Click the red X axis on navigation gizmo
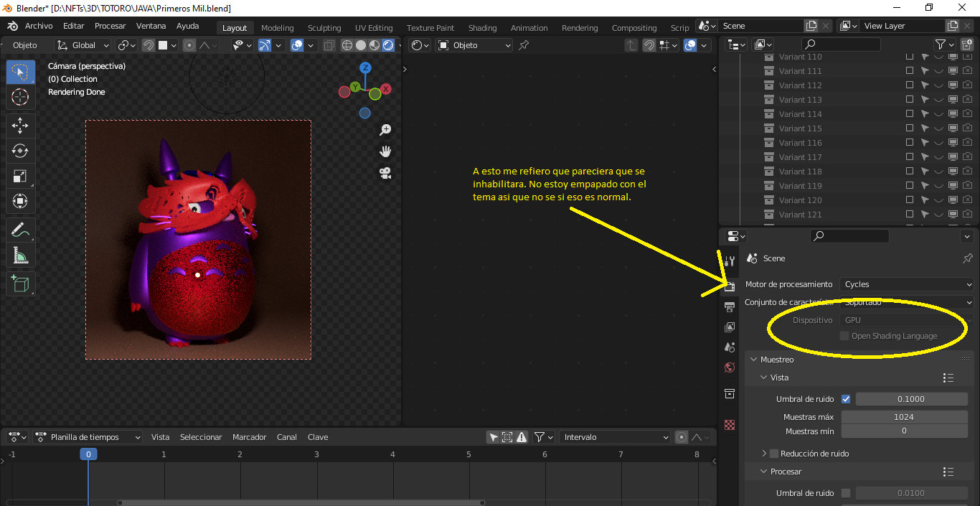The width and height of the screenshot is (980, 506). pyautogui.click(x=386, y=89)
